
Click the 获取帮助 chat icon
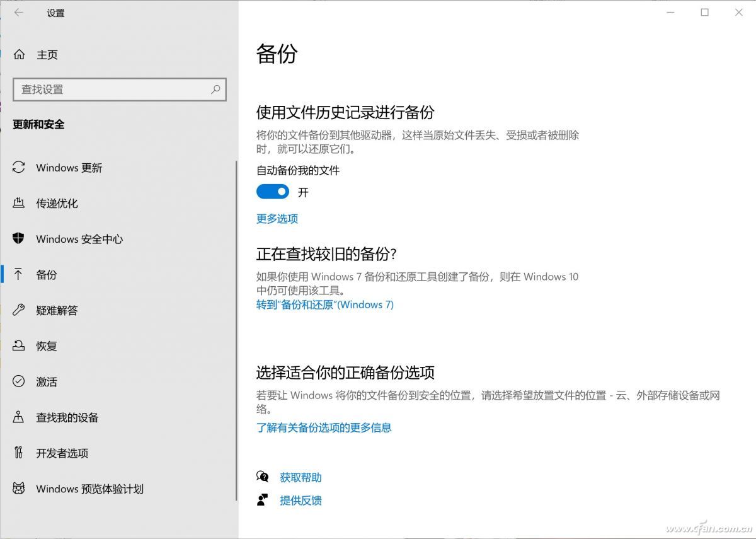(263, 477)
